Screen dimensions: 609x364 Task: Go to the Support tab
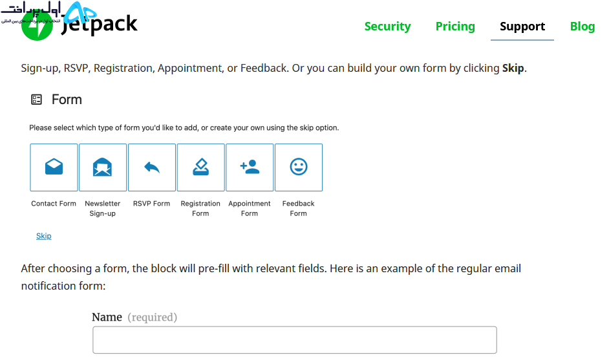522,27
